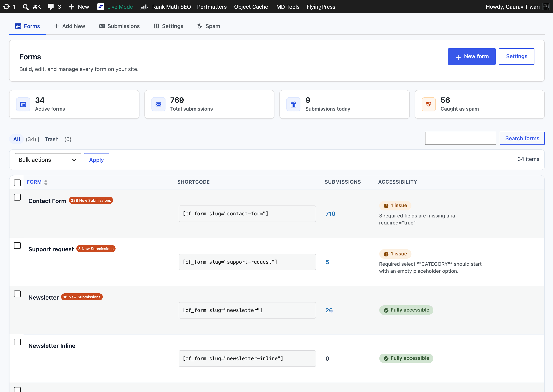Click the user avatar thumbnail

[546, 7]
